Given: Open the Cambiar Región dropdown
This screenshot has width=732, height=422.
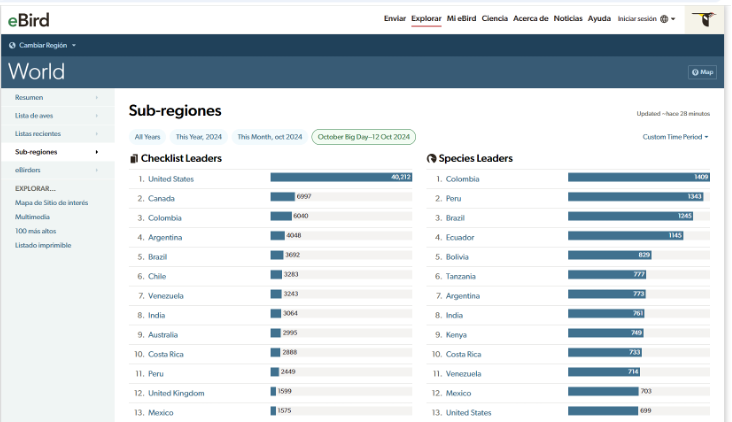Looking at the screenshot, I should [x=45, y=46].
